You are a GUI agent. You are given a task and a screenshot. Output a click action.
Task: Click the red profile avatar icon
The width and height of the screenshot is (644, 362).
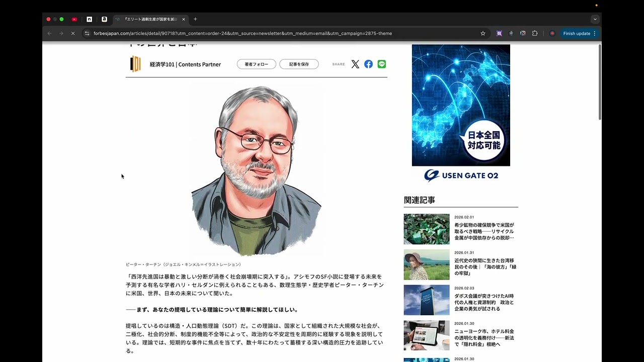pyautogui.click(x=552, y=33)
